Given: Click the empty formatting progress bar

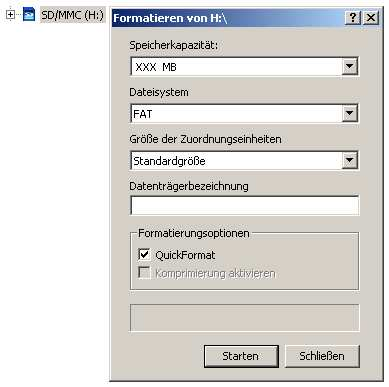Looking at the screenshot, I should (x=245, y=318).
